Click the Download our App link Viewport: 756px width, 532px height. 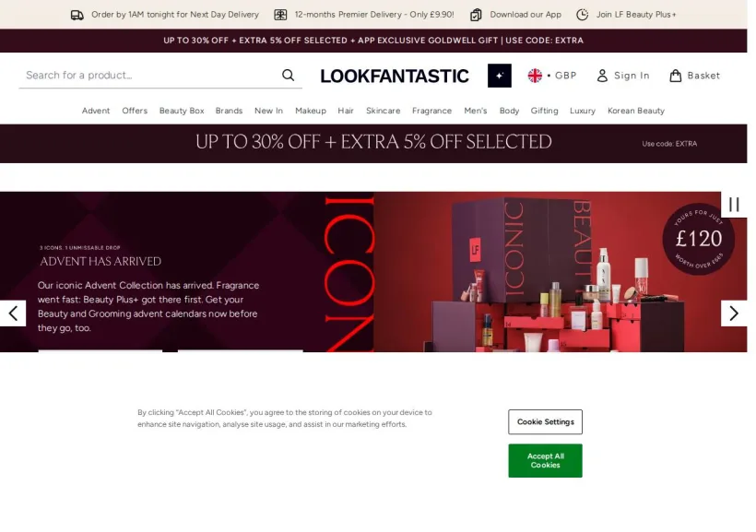click(x=516, y=15)
